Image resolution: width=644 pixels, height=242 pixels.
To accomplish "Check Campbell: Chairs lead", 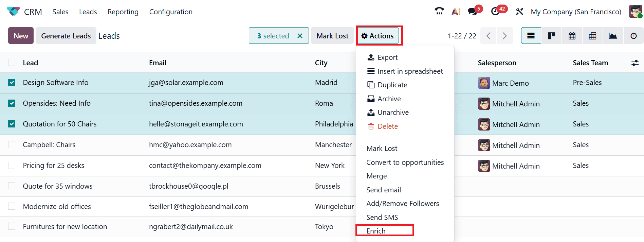I will click(12, 144).
